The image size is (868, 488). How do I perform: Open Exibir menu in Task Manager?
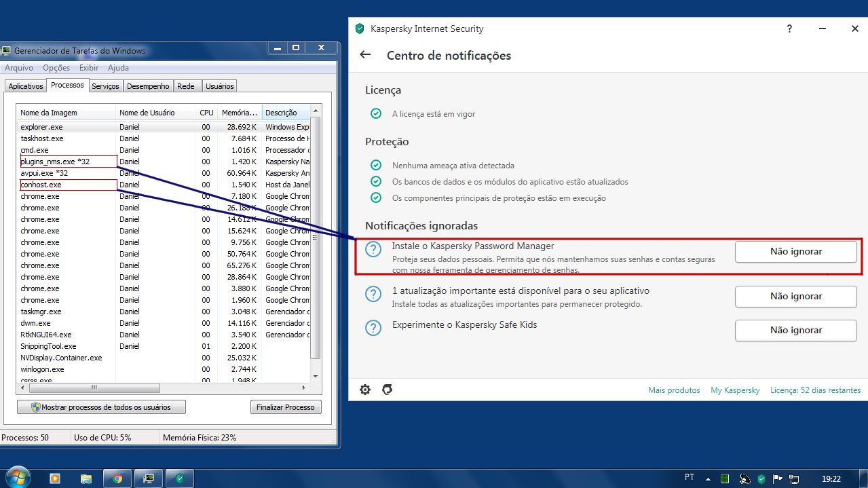[89, 68]
